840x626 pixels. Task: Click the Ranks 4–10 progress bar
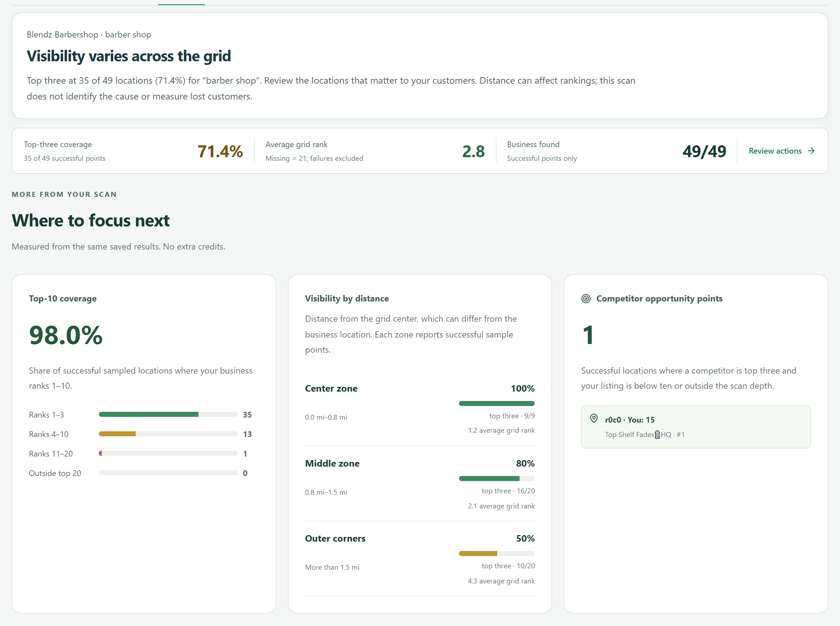(168, 434)
